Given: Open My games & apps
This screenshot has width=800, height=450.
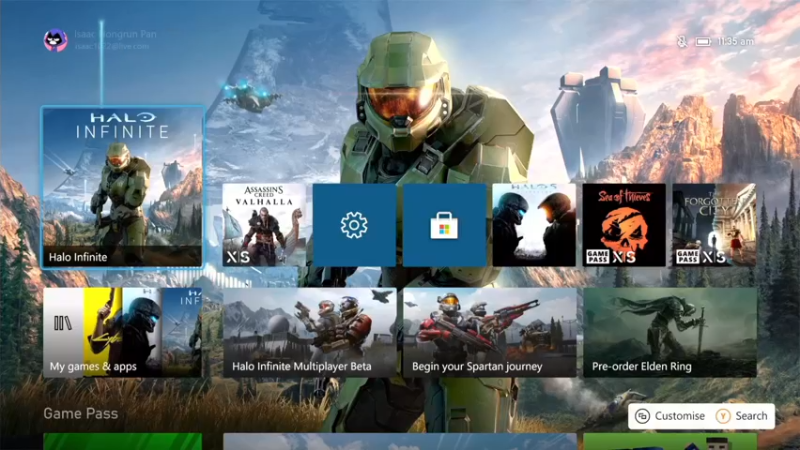Looking at the screenshot, I should coord(122,332).
